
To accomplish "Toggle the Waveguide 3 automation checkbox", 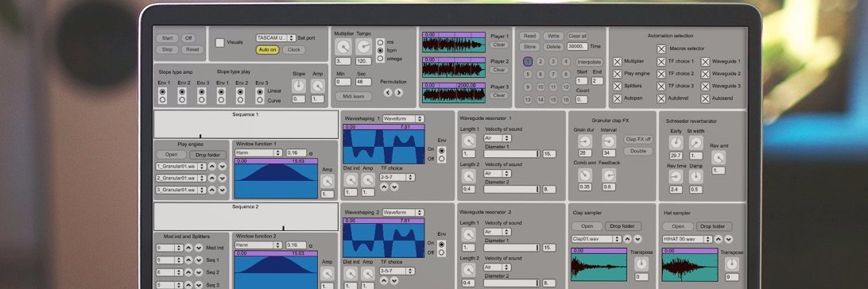I will click(x=705, y=87).
